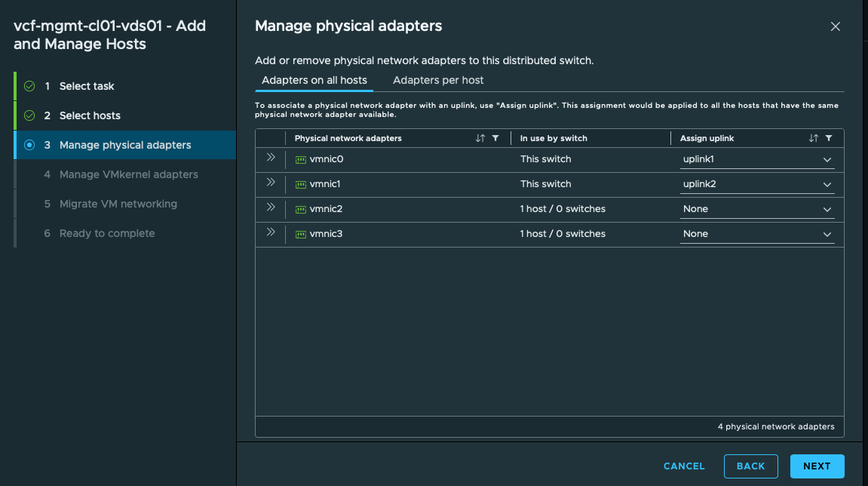Sort the Physical network adapters column
This screenshot has width=868, height=486.
480,139
